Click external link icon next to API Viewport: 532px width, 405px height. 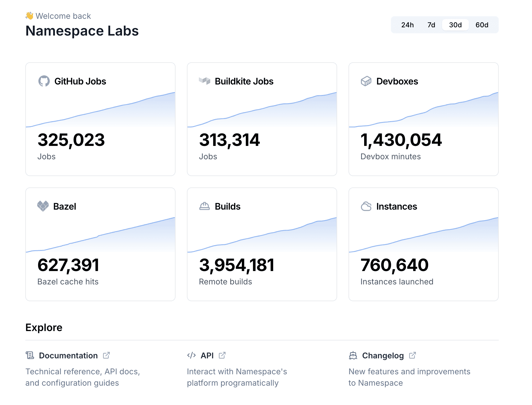click(222, 355)
